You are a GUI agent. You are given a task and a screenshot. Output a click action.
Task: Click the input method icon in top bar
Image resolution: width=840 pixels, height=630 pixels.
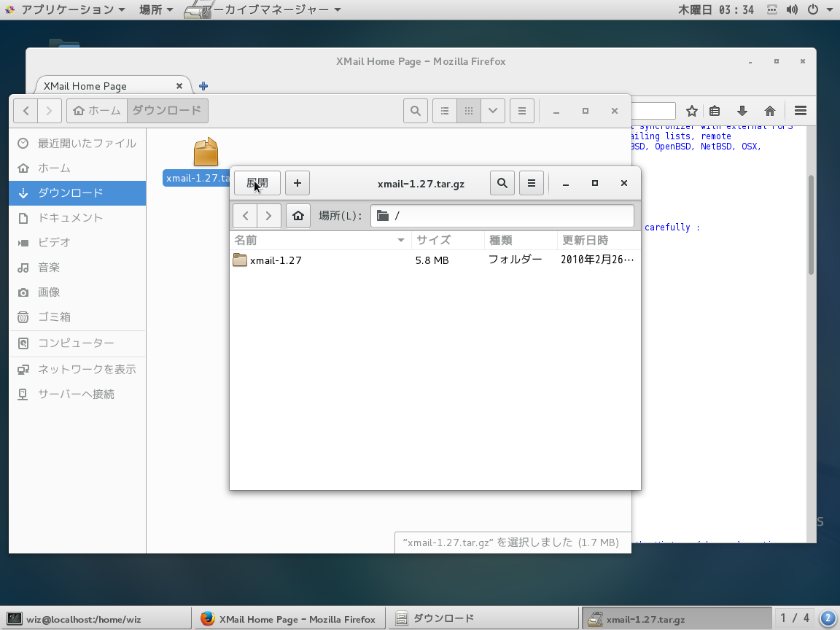[771, 9]
